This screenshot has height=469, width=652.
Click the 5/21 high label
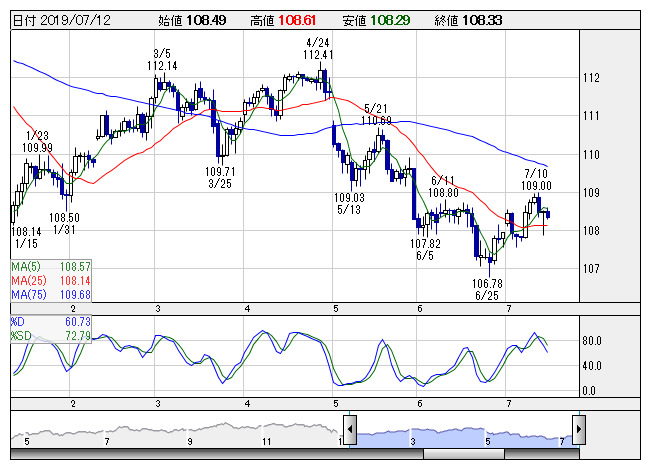tap(376, 114)
